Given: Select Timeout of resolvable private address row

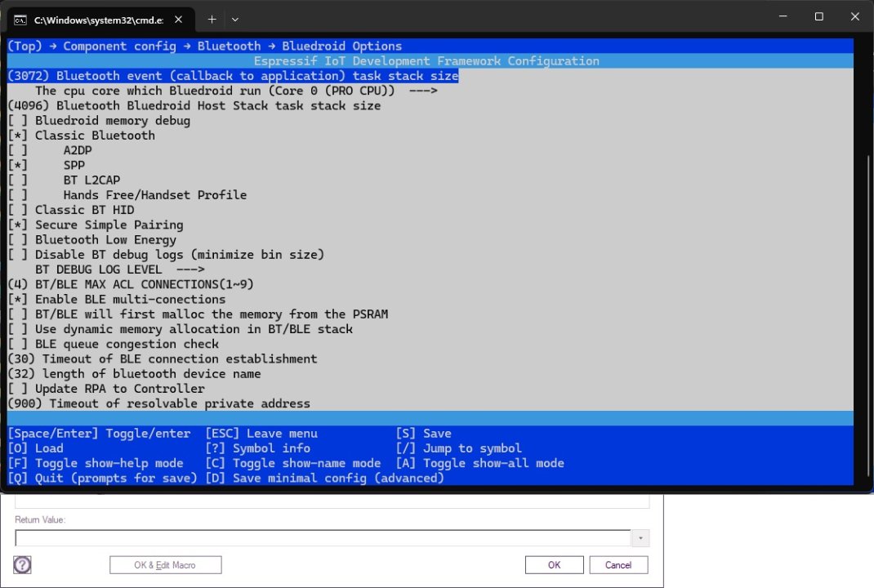Looking at the screenshot, I should [158, 404].
